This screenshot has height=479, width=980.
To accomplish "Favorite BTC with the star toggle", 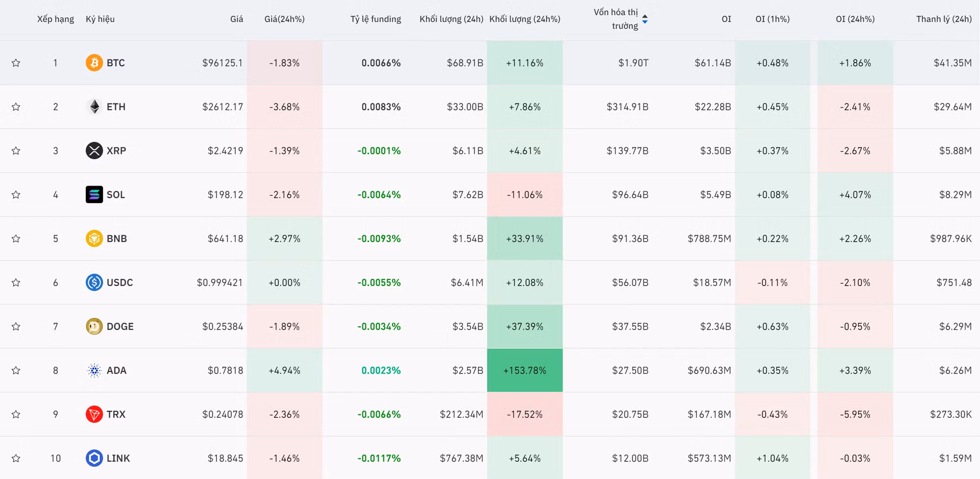I will coord(16,63).
